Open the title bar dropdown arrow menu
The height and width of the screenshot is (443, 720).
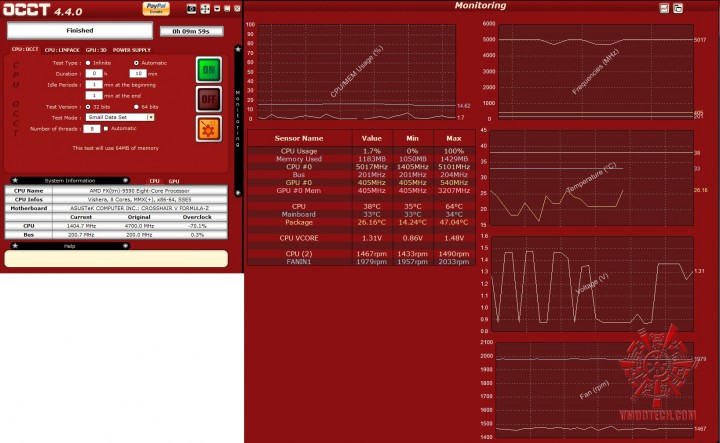(x=217, y=9)
